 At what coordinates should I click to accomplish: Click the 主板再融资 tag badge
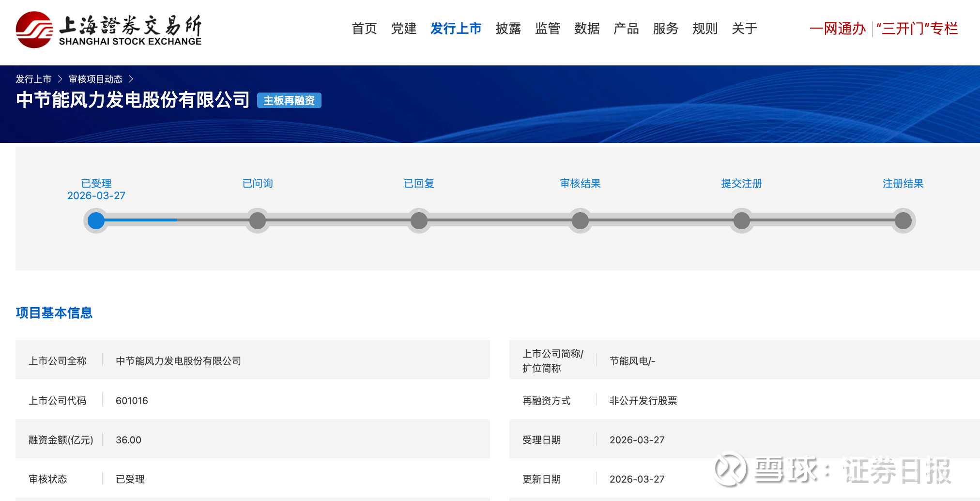289,100
